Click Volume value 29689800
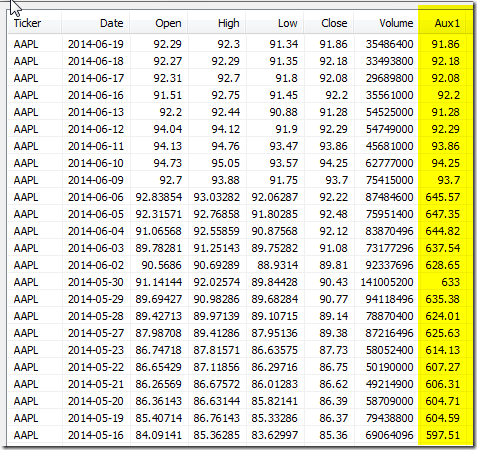This screenshot has width=477, height=450. pyautogui.click(x=389, y=78)
